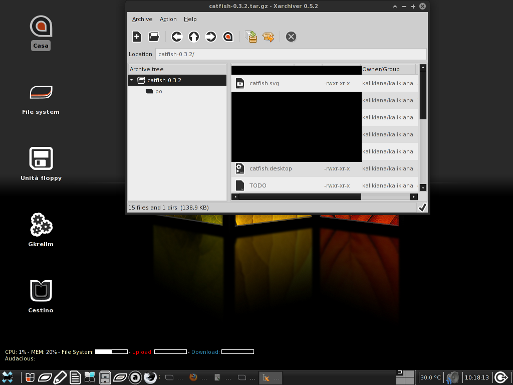Click the taskbar clock
513x385 pixels.
click(477, 377)
